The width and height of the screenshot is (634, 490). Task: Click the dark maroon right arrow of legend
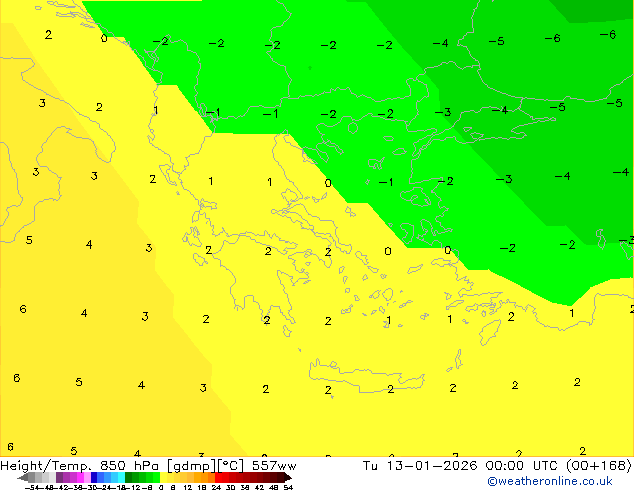coord(288,477)
